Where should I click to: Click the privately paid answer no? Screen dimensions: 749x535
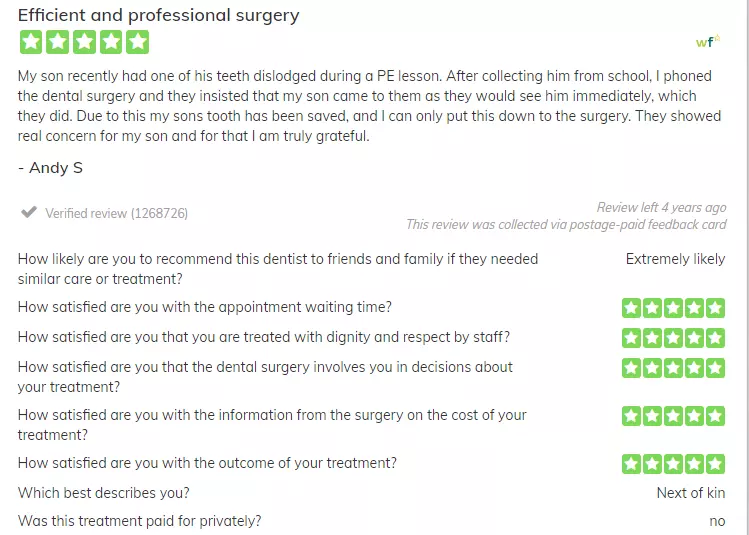tap(717, 521)
